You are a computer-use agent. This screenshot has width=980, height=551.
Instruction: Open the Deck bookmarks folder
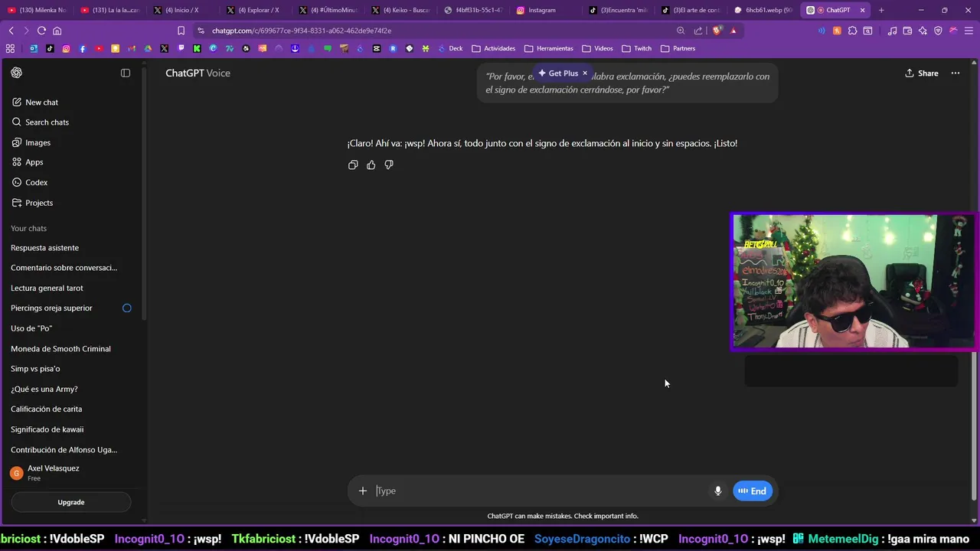point(450,48)
